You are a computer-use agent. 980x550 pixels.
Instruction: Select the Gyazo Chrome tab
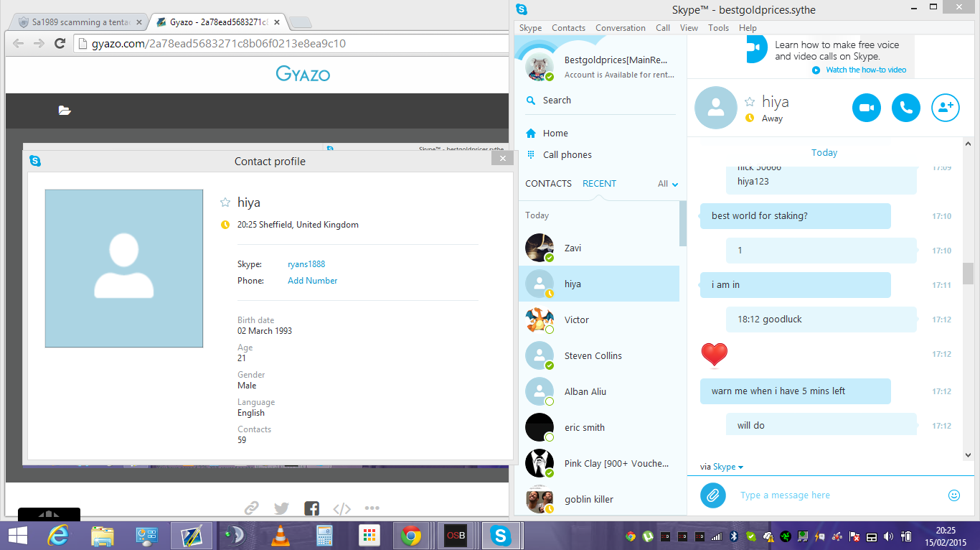pyautogui.click(x=219, y=22)
